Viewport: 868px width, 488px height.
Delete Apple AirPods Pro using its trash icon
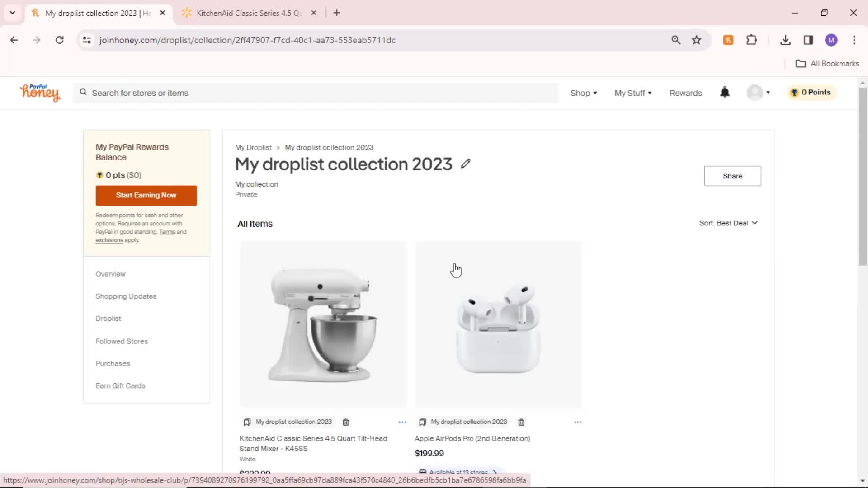click(521, 422)
